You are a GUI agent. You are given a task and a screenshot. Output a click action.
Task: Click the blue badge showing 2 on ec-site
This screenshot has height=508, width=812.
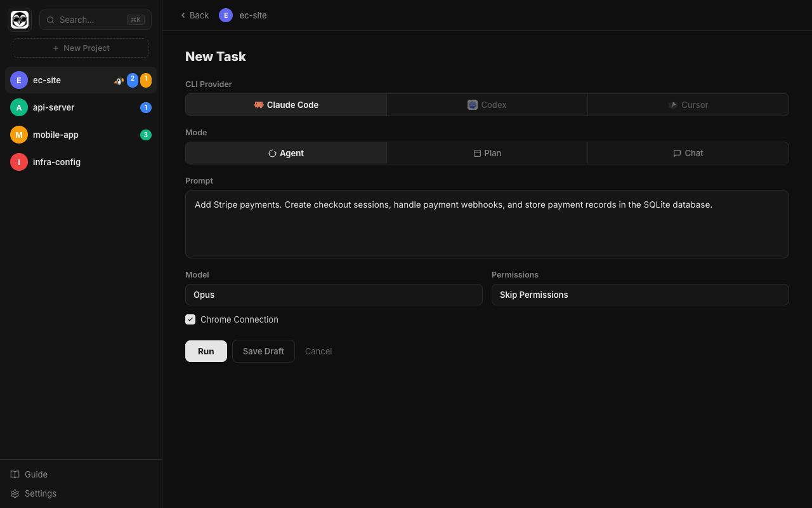click(x=132, y=80)
